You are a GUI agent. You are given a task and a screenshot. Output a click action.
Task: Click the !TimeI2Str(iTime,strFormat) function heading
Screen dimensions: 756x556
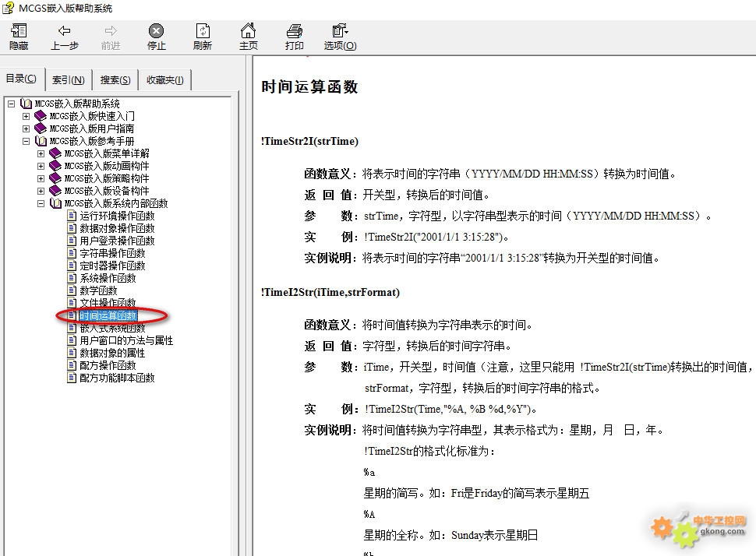point(330,293)
